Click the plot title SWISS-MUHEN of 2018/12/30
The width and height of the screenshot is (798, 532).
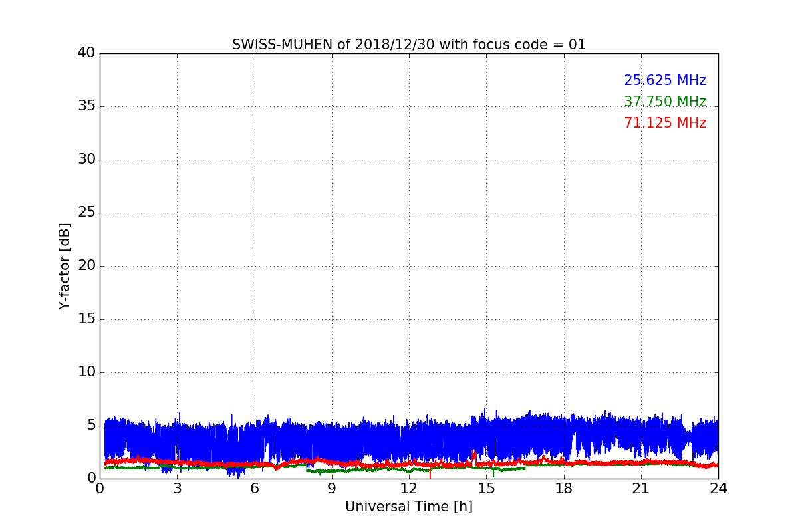point(408,45)
